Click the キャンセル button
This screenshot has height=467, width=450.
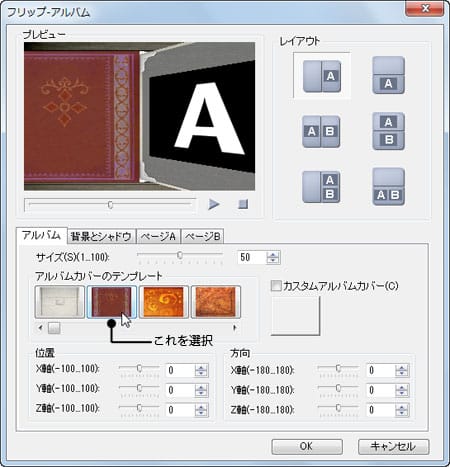[394, 446]
